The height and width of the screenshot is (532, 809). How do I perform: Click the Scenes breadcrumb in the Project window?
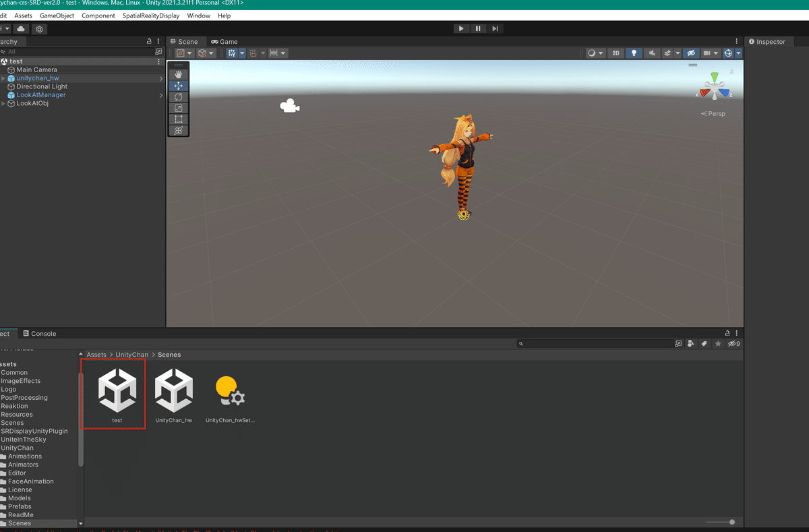point(169,354)
